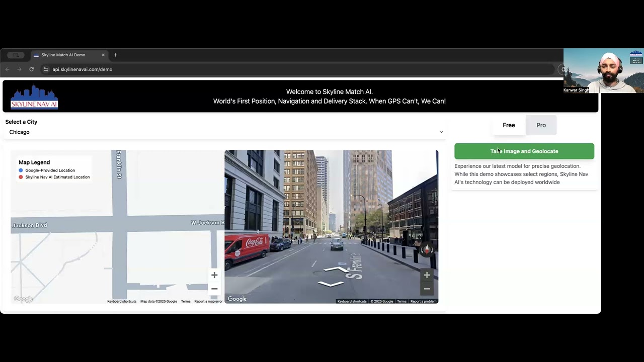The height and width of the screenshot is (362, 644).
Task: Zoom out on the street view
Action: 427,289
